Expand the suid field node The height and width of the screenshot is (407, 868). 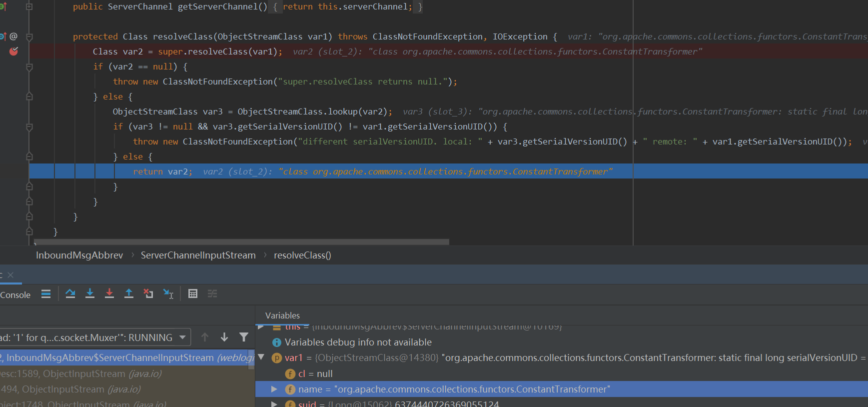tap(274, 403)
